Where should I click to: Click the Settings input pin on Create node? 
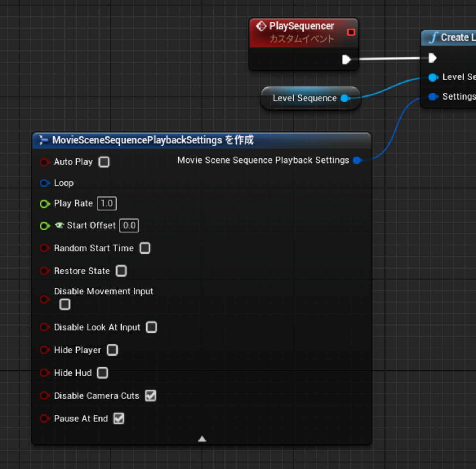click(x=433, y=97)
